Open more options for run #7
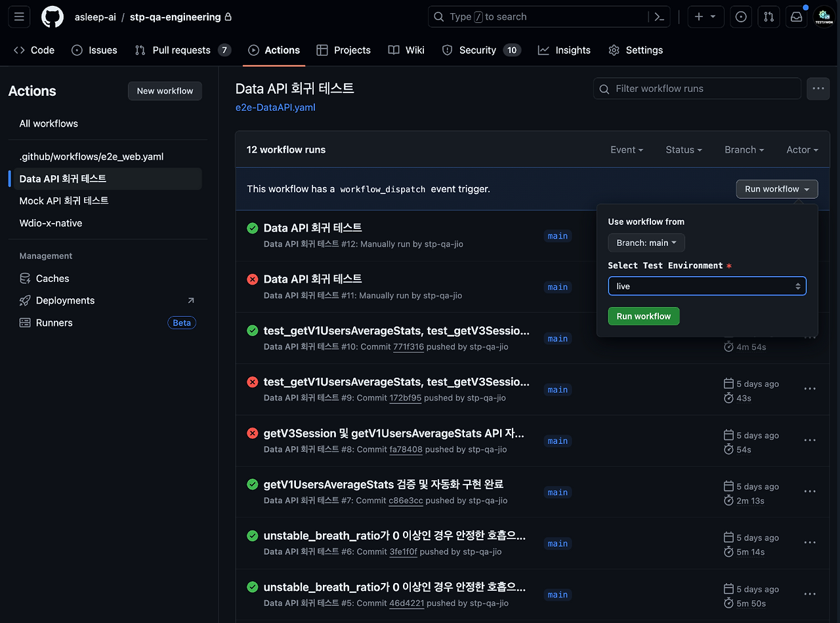This screenshot has height=623, width=840. [810, 491]
